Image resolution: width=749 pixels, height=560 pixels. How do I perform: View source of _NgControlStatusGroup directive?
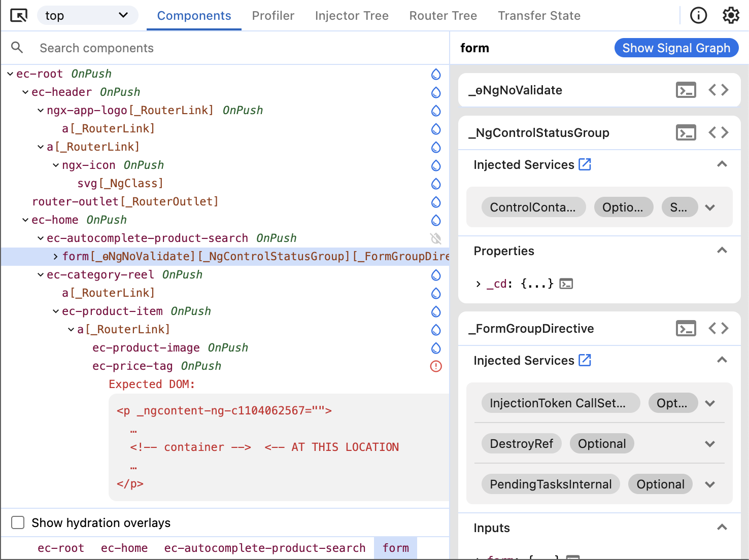[719, 133]
